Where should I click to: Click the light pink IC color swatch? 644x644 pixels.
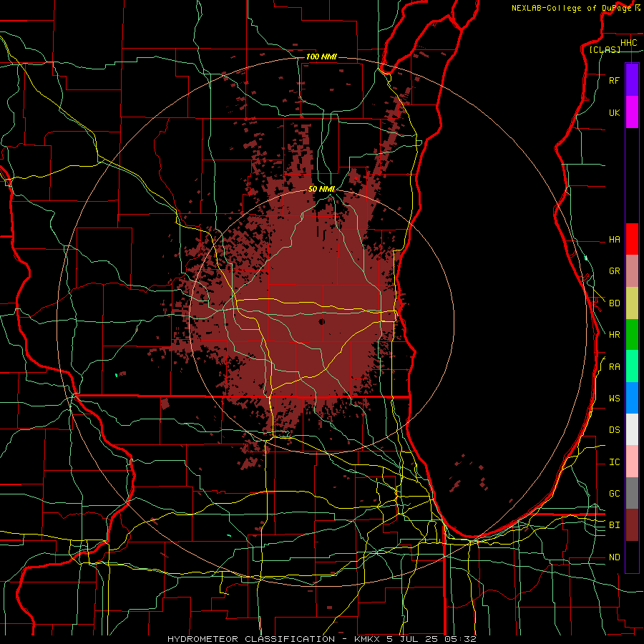[x=632, y=462]
